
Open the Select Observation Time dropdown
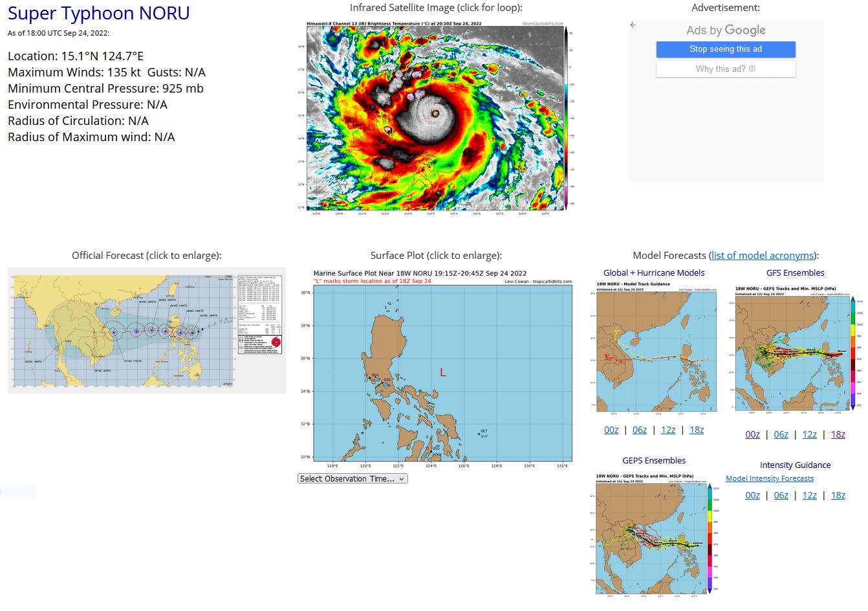pyautogui.click(x=352, y=478)
